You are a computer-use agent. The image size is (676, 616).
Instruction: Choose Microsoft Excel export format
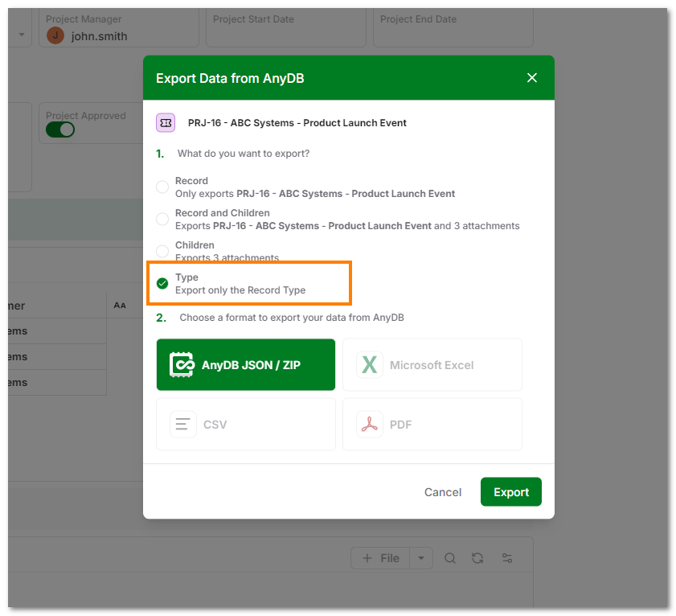(432, 364)
